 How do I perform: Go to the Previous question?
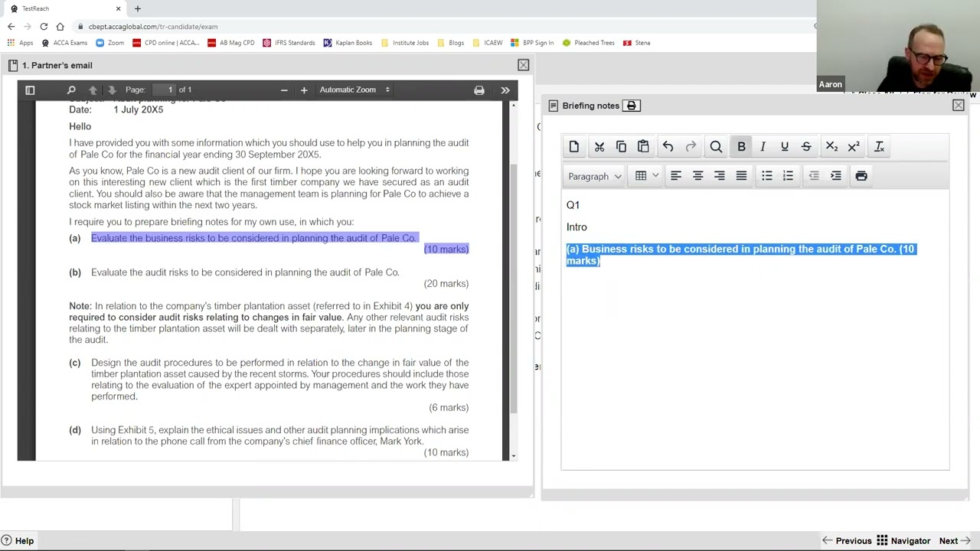pyautogui.click(x=847, y=541)
